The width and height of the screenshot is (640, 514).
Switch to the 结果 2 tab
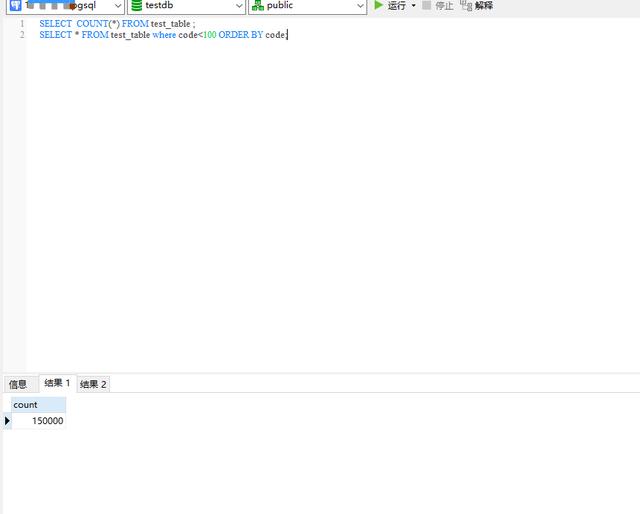[93, 384]
